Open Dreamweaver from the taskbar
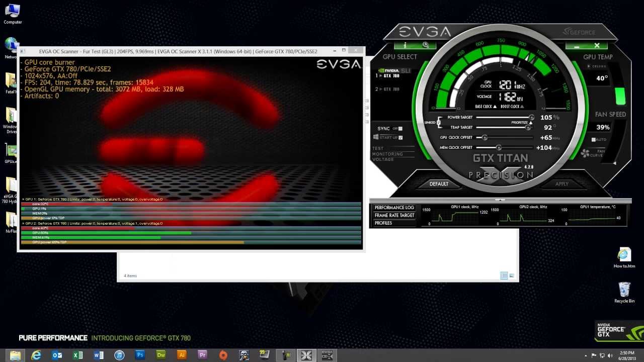Image resolution: width=644 pixels, height=362 pixels. click(161, 355)
